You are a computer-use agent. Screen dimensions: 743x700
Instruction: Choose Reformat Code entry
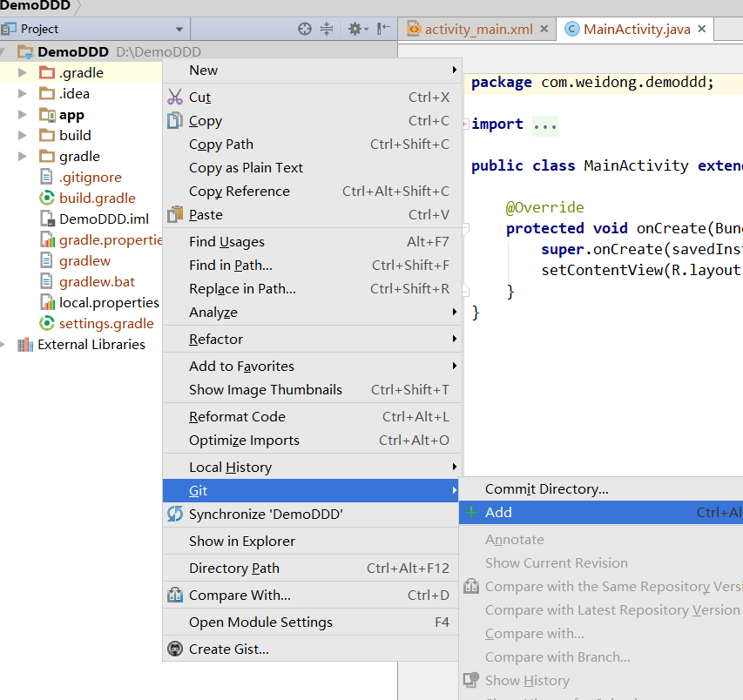coord(310,416)
